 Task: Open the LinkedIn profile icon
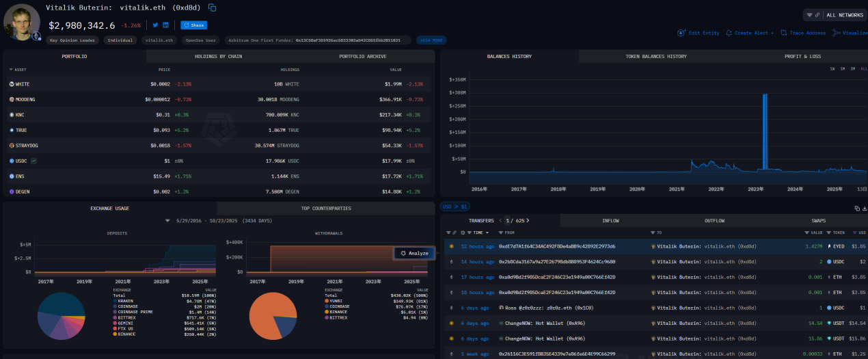(x=165, y=25)
